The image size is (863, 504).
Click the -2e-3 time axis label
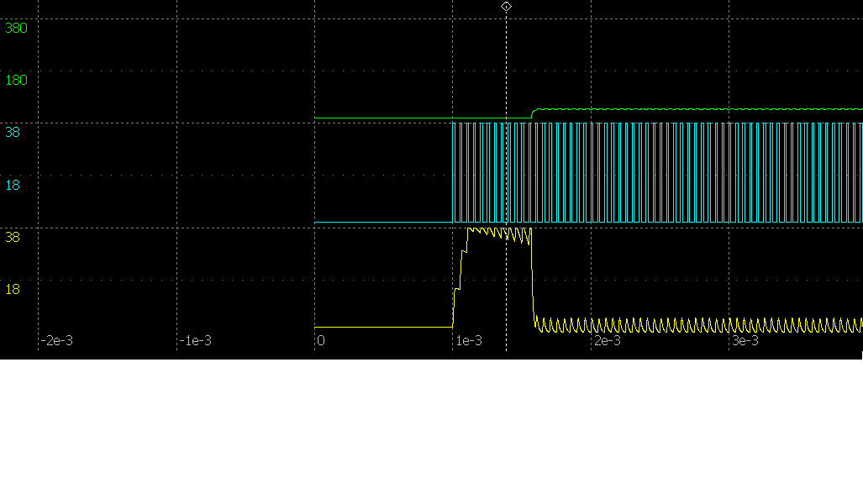57,341
